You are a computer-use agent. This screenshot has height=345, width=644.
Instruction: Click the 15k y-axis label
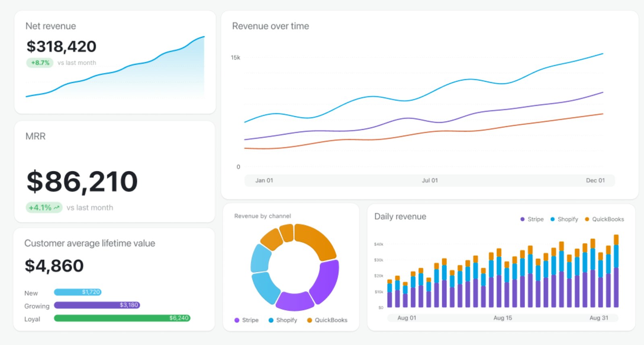coord(235,57)
